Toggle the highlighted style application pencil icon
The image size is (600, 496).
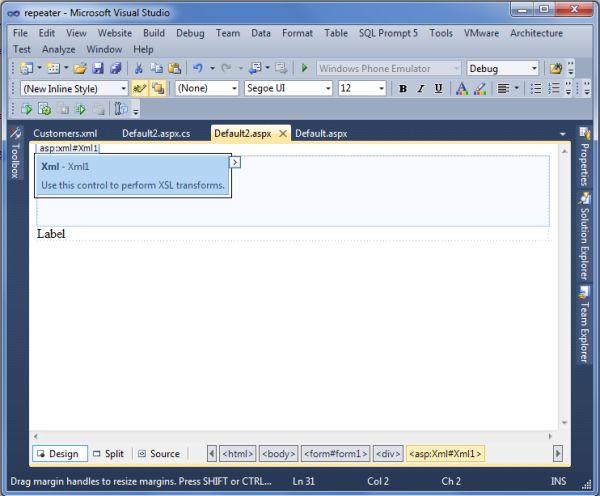139,89
